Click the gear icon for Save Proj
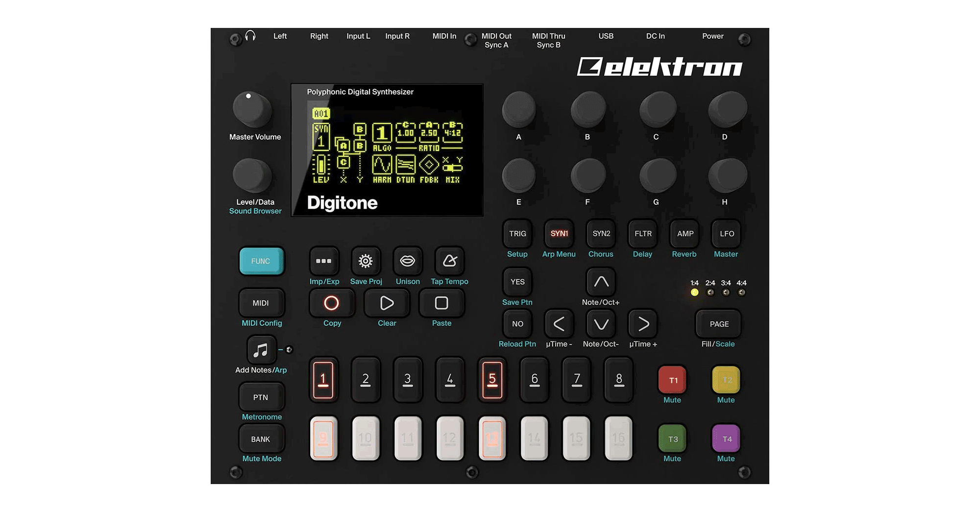Viewport: 980px width, 512px height. pyautogui.click(x=365, y=261)
